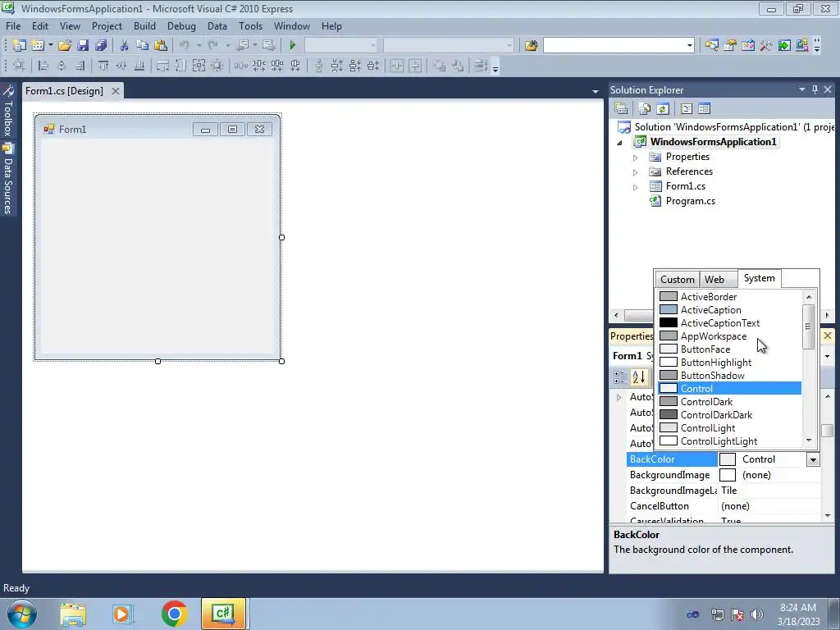Select the CancelButton property row

point(724,506)
